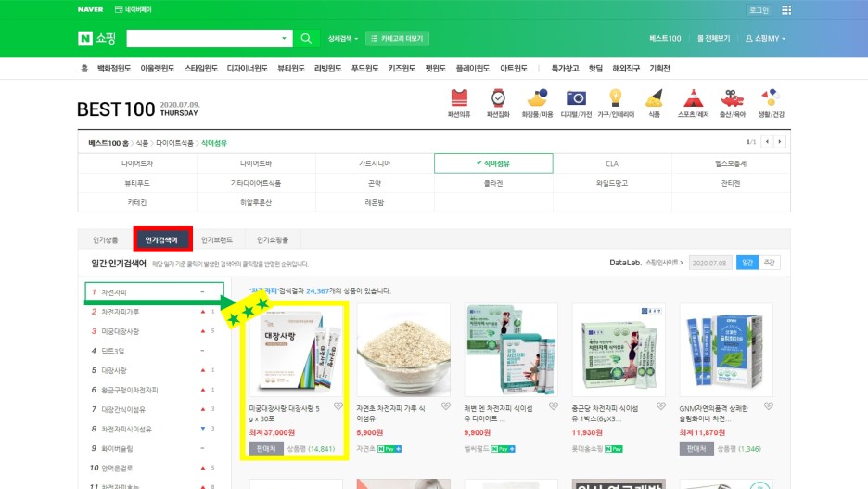868x489 pixels.
Task: Open 푸드윈도 in the navigation bar
Action: pyautogui.click(x=364, y=68)
